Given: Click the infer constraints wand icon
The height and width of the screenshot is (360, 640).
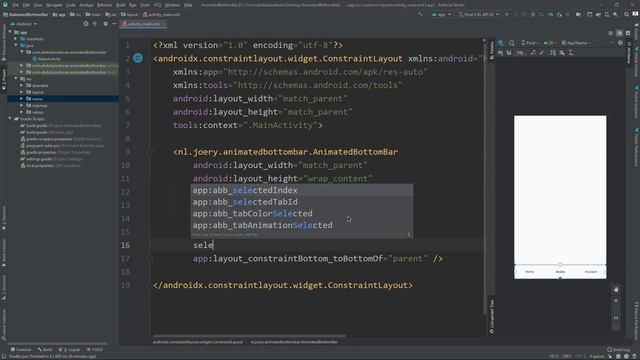Looking at the screenshot, I should point(542,53).
